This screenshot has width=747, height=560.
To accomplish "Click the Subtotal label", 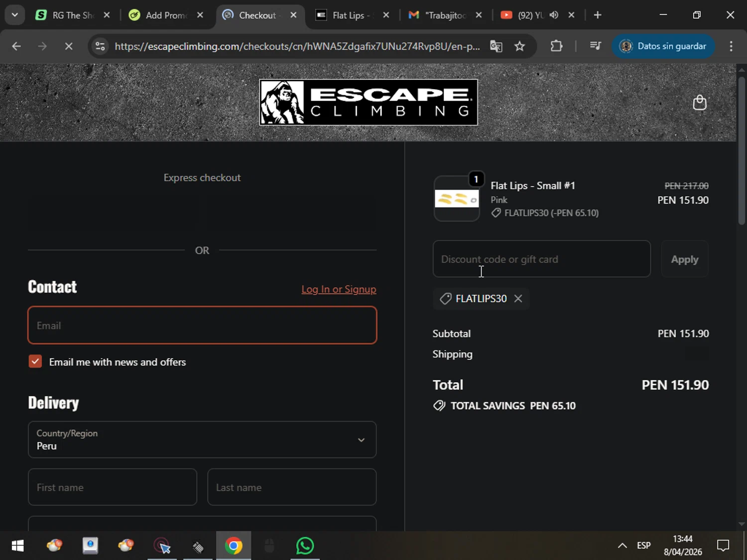I will point(451,334).
